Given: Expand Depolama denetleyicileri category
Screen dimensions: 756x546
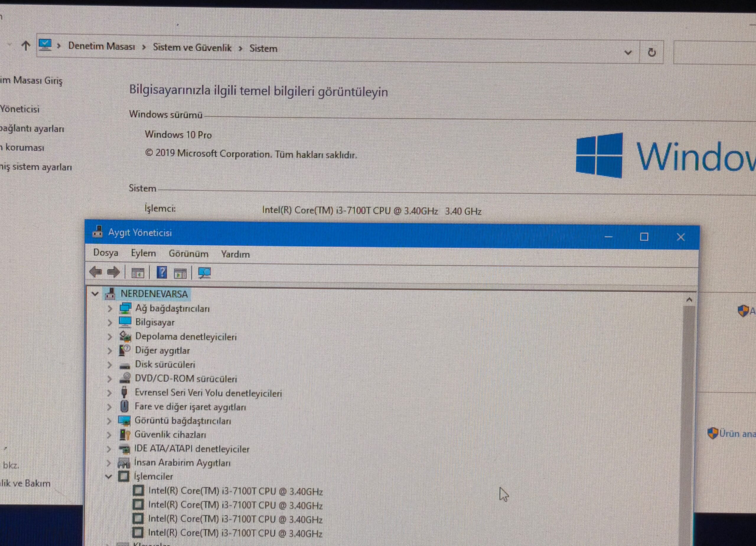Looking at the screenshot, I should click(x=110, y=337).
